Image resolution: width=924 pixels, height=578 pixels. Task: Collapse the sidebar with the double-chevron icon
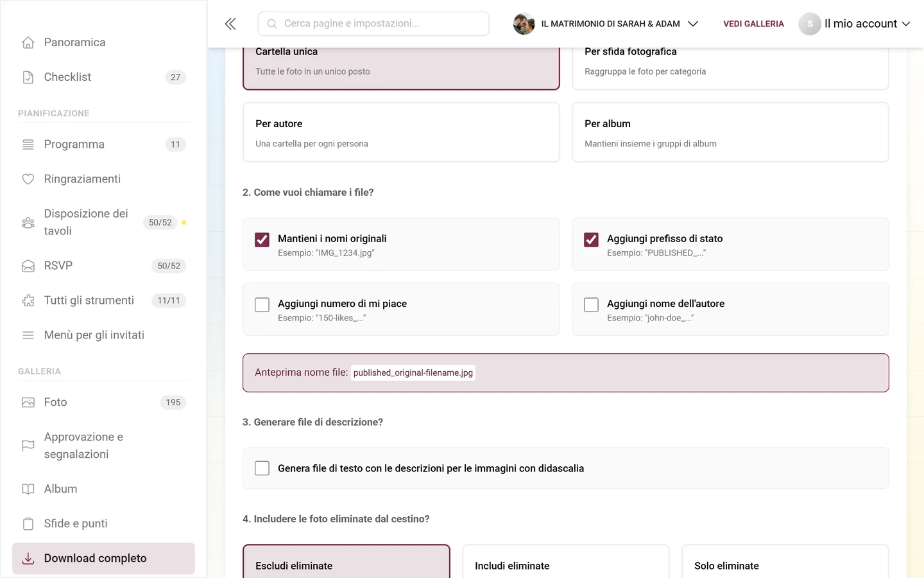230,24
